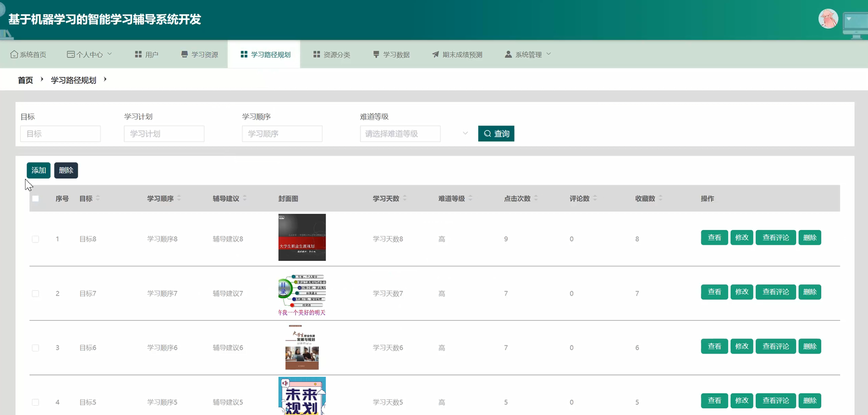The height and width of the screenshot is (415, 868).
Task: Focus the 学习计划 input field
Action: pos(164,133)
